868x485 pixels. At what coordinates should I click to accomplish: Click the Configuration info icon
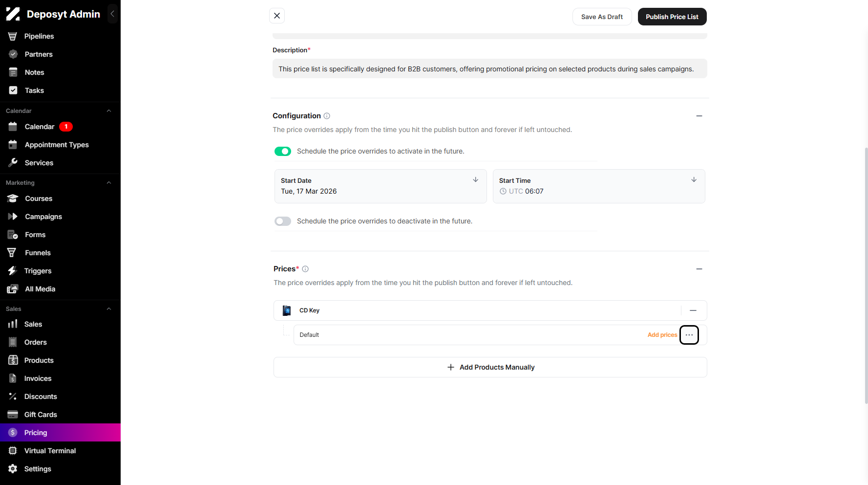click(x=327, y=116)
